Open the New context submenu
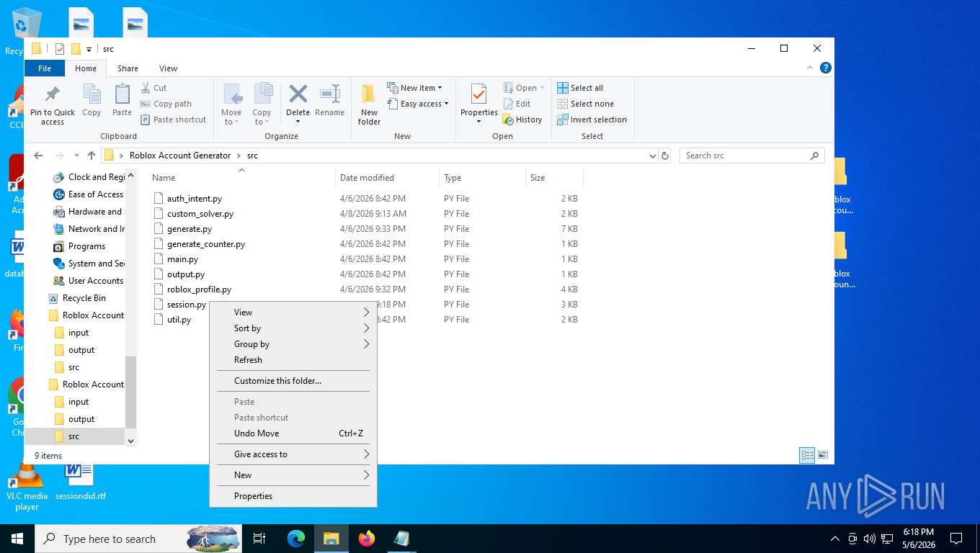980x553 pixels. (293, 475)
